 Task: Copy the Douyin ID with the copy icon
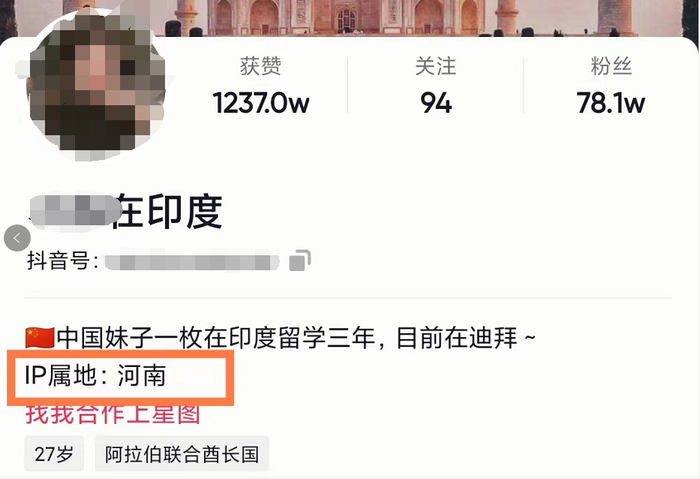300,260
